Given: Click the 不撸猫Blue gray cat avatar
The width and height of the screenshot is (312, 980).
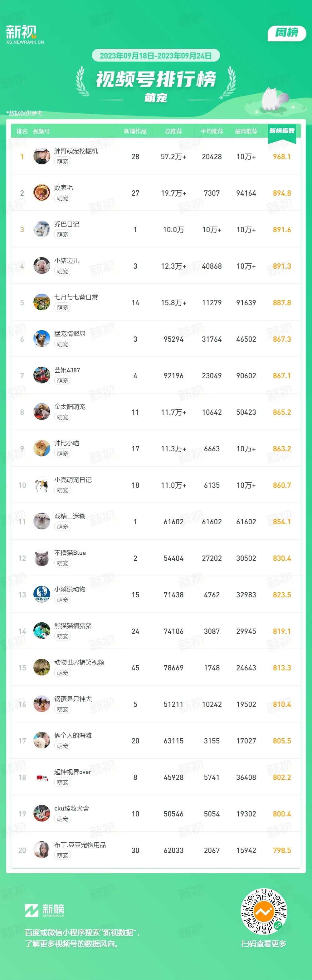Looking at the screenshot, I should (41, 558).
